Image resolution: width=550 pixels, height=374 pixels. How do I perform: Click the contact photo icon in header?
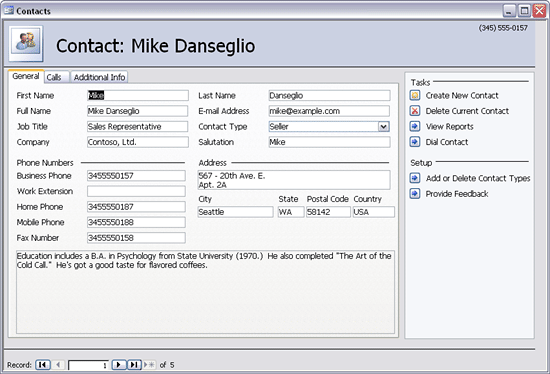click(26, 43)
